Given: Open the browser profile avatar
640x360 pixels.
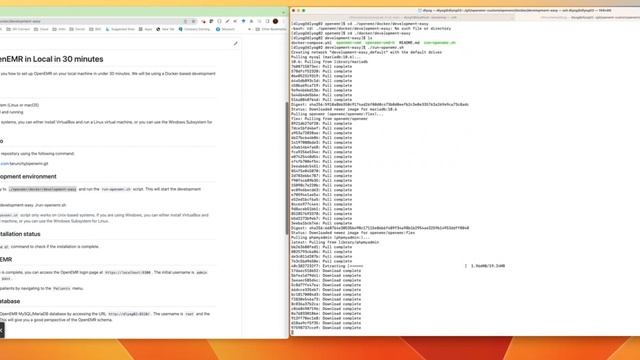Looking at the screenshot, I should coord(276,21).
